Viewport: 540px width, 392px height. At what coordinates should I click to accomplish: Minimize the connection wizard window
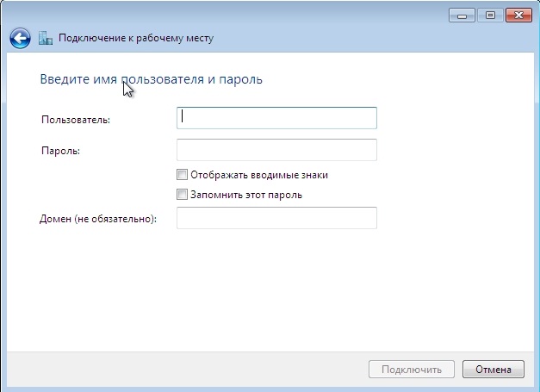tap(462, 16)
